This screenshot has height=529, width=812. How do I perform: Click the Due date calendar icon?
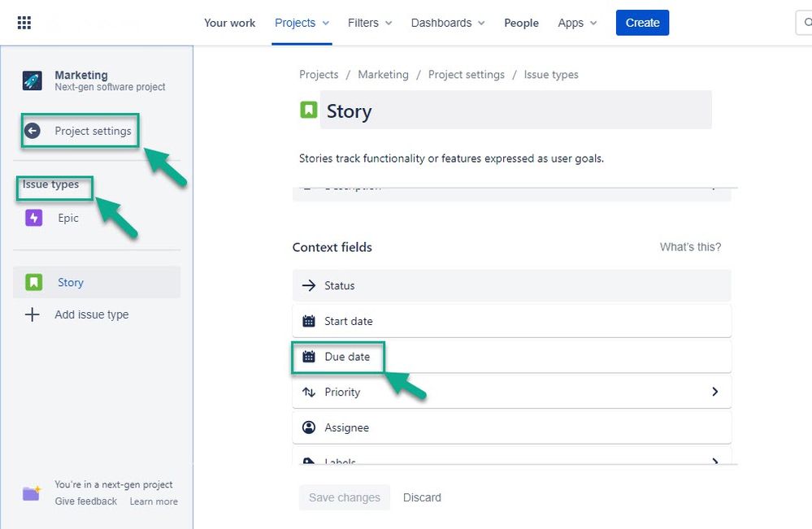(309, 357)
